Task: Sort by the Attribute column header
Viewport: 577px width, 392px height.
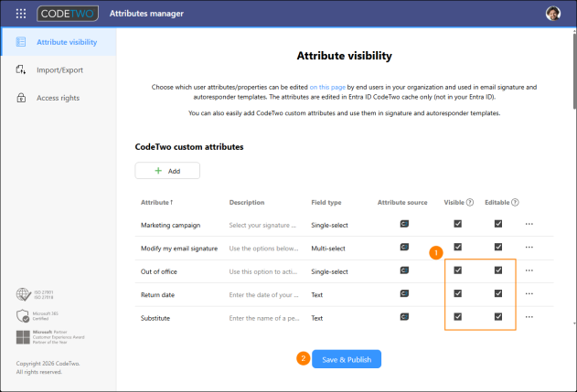Action: click(x=156, y=202)
